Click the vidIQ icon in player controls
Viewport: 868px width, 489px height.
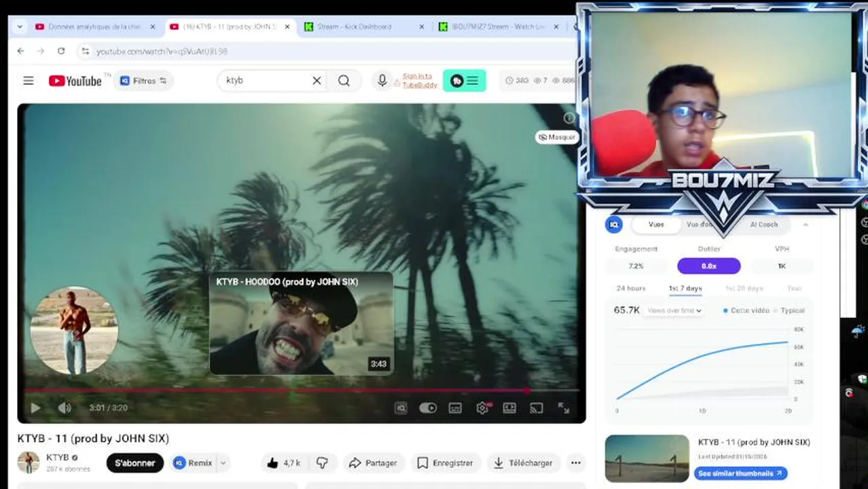click(401, 408)
